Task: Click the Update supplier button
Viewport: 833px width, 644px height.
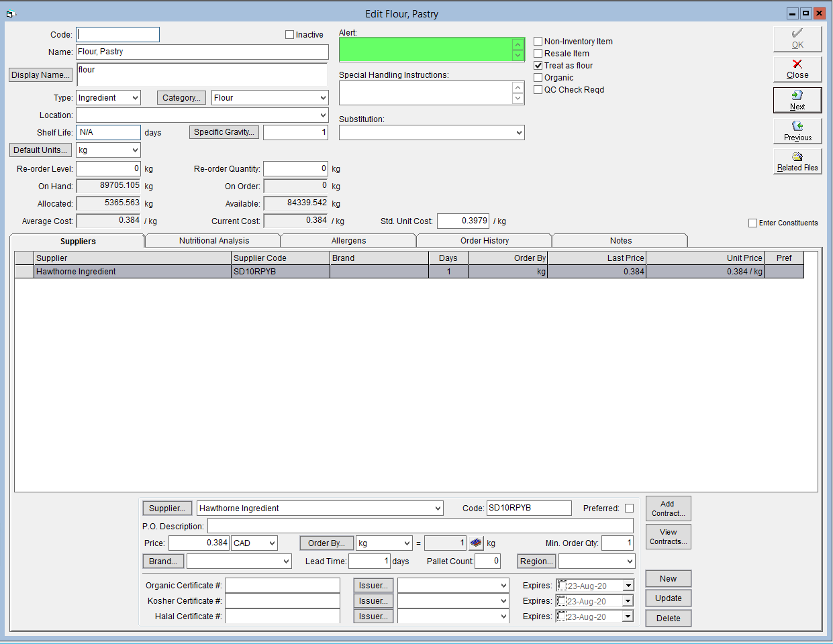Action: 668,598
